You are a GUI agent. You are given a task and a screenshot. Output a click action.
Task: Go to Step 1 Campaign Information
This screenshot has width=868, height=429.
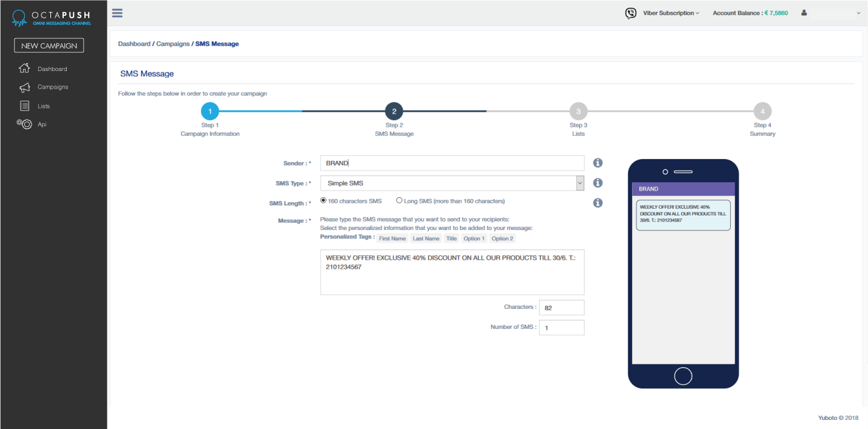click(x=210, y=112)
